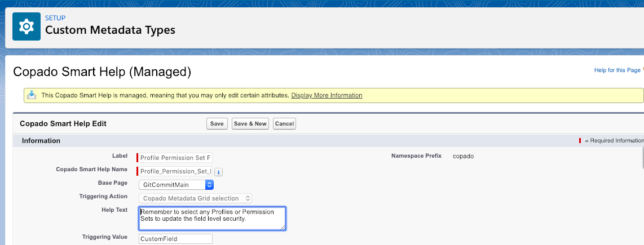Screen dimensions: 644x245
Task: Click the Namespace Prefix label
Action: 417,156
